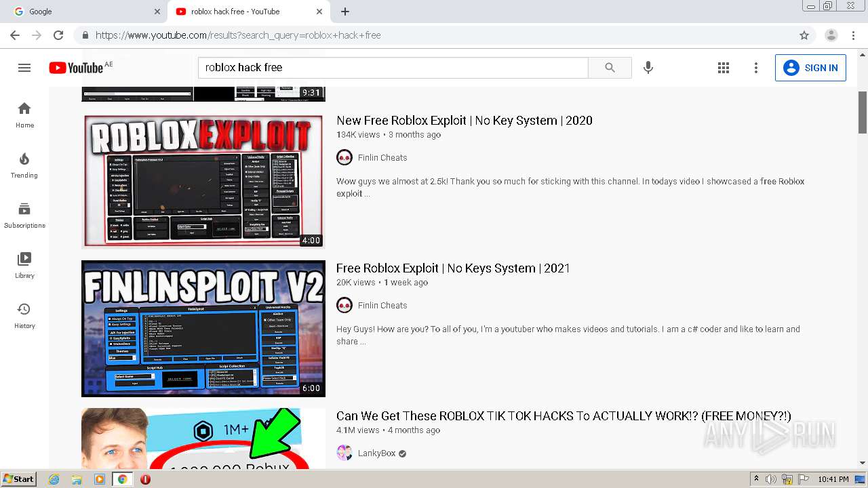Image resolution: width=868 pixels, height=488 pixels.
Task: Open LankyBox Robux video thumbnail
Action: [203, 439]
